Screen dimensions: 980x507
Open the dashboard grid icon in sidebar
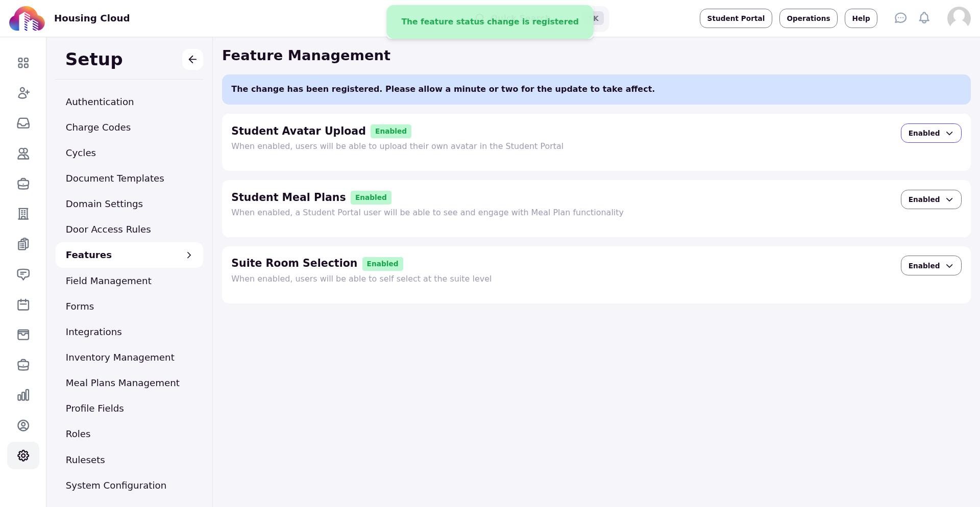pos(23,63)
